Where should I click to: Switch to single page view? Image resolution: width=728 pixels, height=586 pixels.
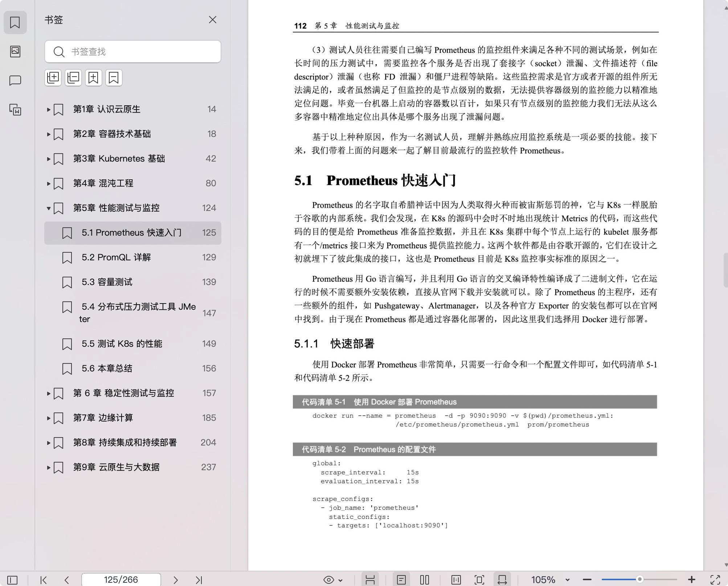[x=401, y=580]
